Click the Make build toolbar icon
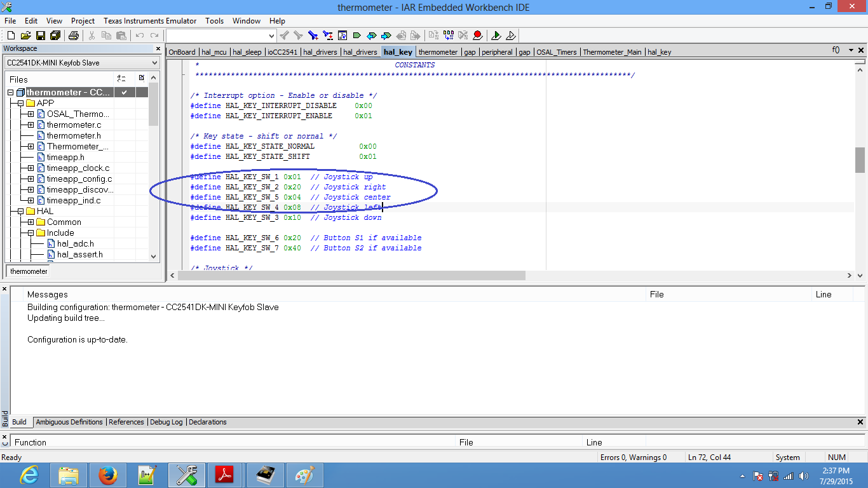This screenshot has height=488, width=868. (448, 36)
